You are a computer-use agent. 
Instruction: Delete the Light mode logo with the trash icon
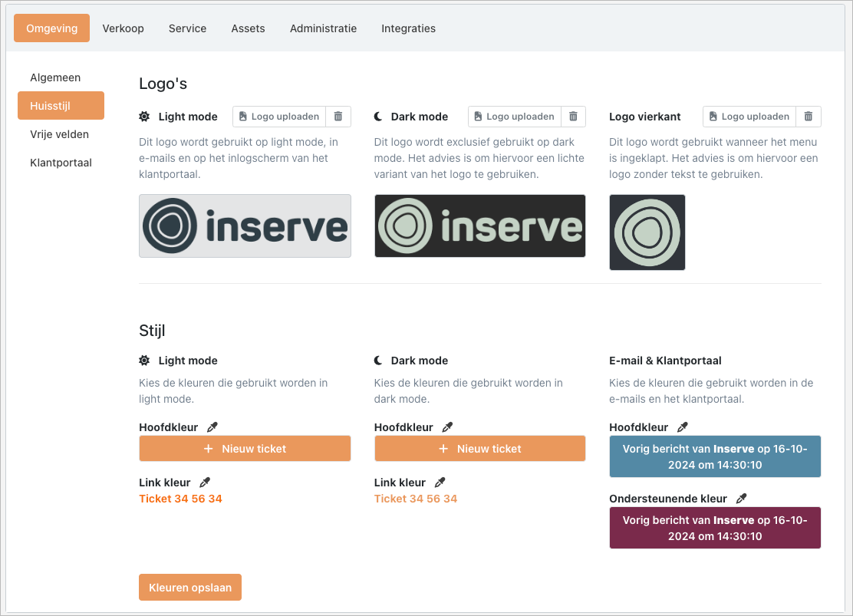click(x=338, y=117)
